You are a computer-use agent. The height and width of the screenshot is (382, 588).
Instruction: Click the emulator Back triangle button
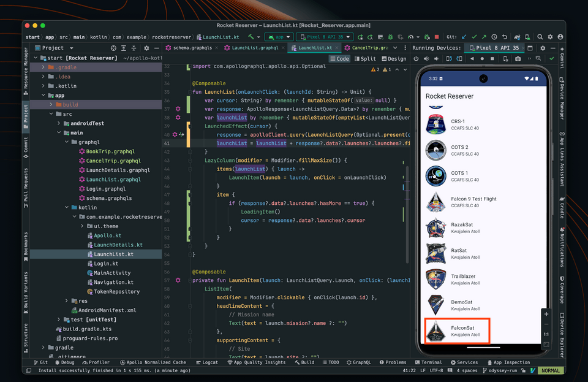(x=472, y=58)
